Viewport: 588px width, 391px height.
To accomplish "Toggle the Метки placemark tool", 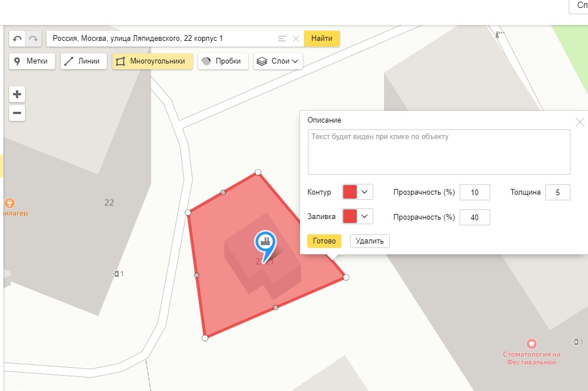I will (32, 61).
